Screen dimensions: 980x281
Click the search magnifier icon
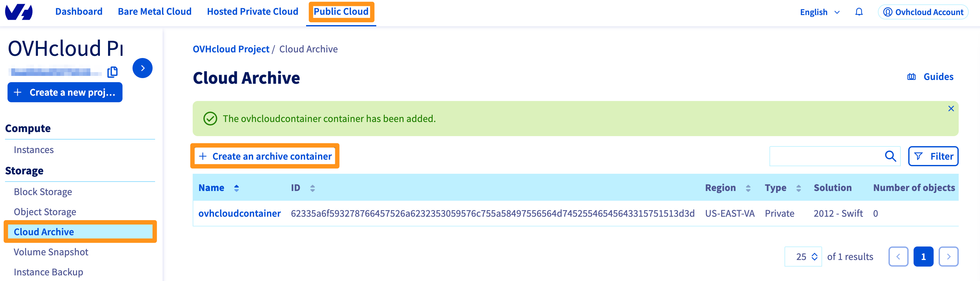(x=890, y=156)
